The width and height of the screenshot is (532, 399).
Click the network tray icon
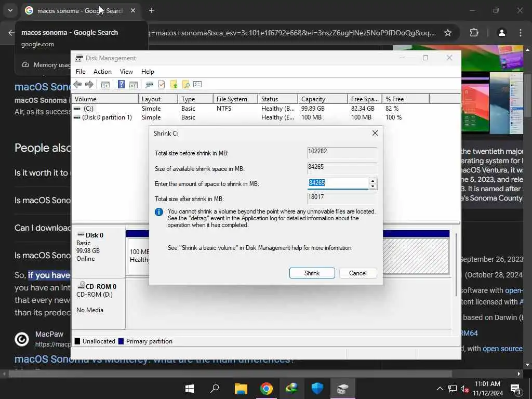tap(453, 389)
